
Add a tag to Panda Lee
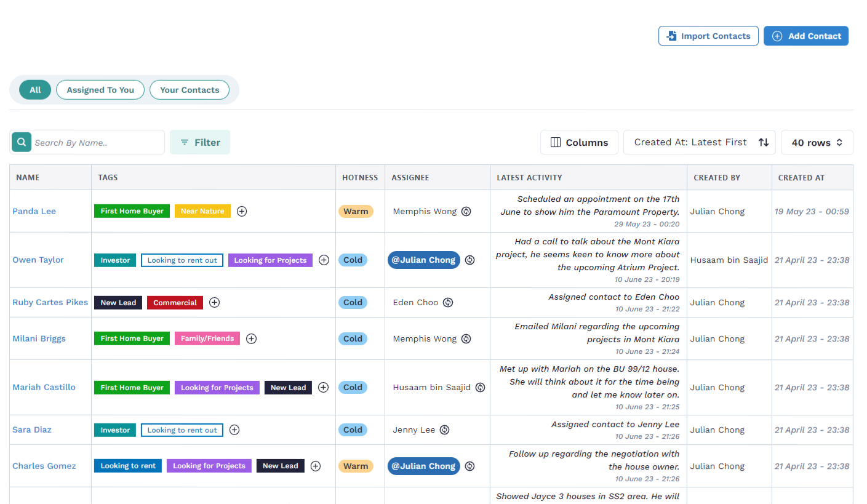(x=242, y=211)
